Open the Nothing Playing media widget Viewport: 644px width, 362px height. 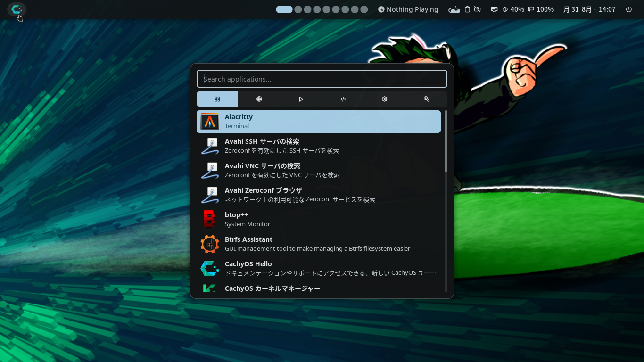tap(408, 9)
